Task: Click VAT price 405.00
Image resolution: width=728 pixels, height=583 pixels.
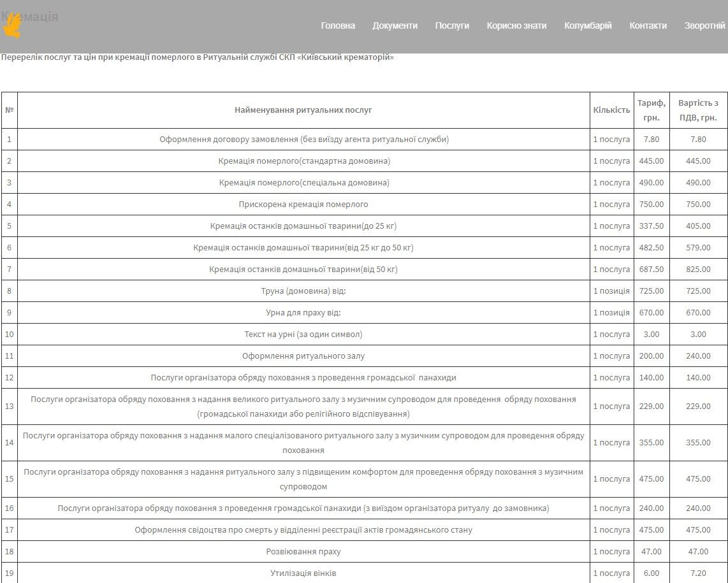Action: [x=698, y=226]
